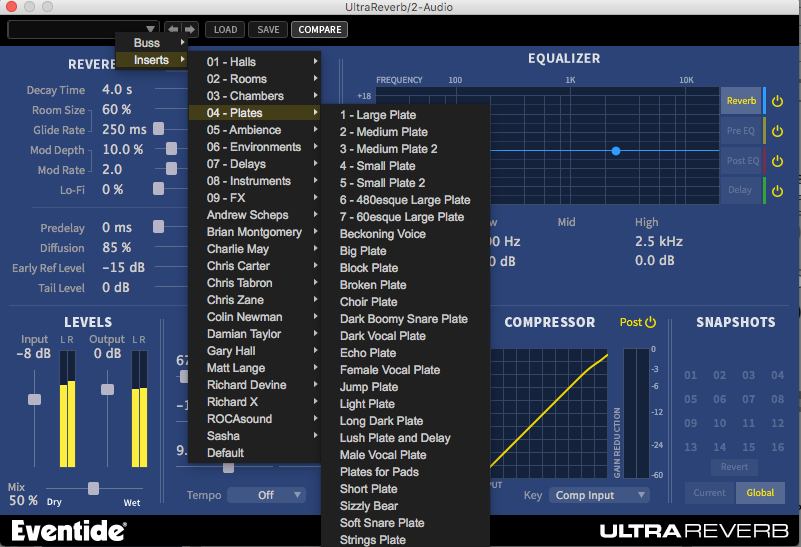Expand the 05 - Ambience category

pyautogui.click(x=254, y=130)
